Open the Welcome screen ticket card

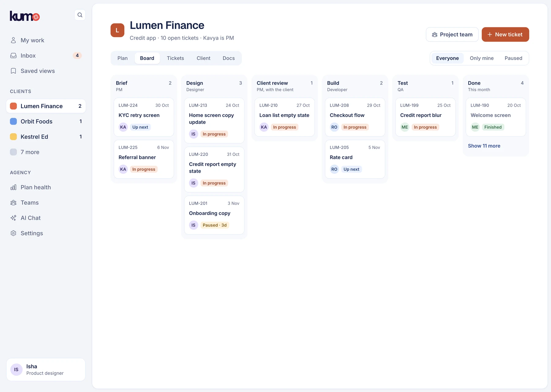pyautogui.click(x=496, y=117)
